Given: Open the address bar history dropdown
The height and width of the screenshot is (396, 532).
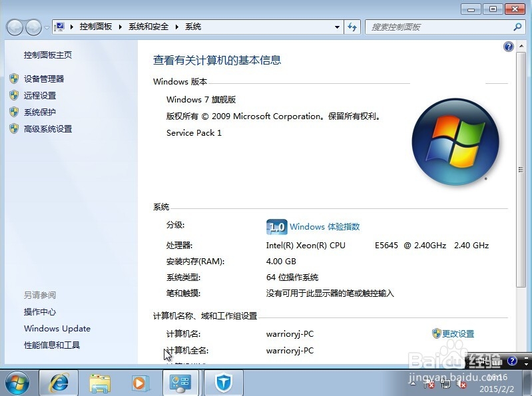Looking at the screenshot, I should coord(337,27).
